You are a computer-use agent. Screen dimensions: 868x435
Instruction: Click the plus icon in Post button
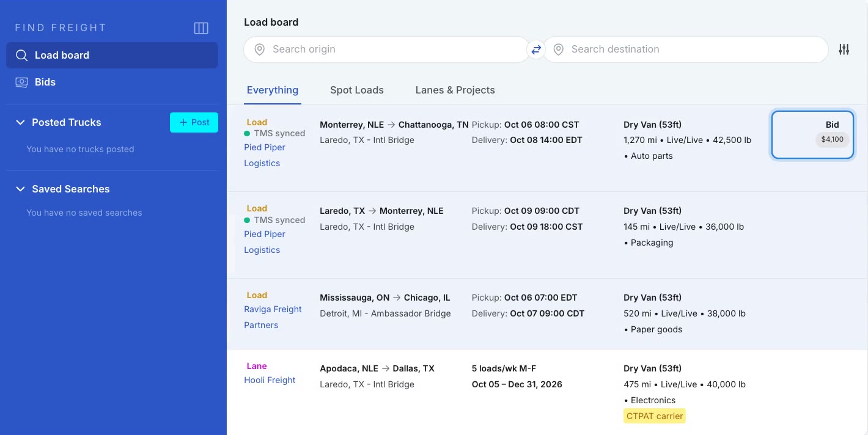[183, 122]
